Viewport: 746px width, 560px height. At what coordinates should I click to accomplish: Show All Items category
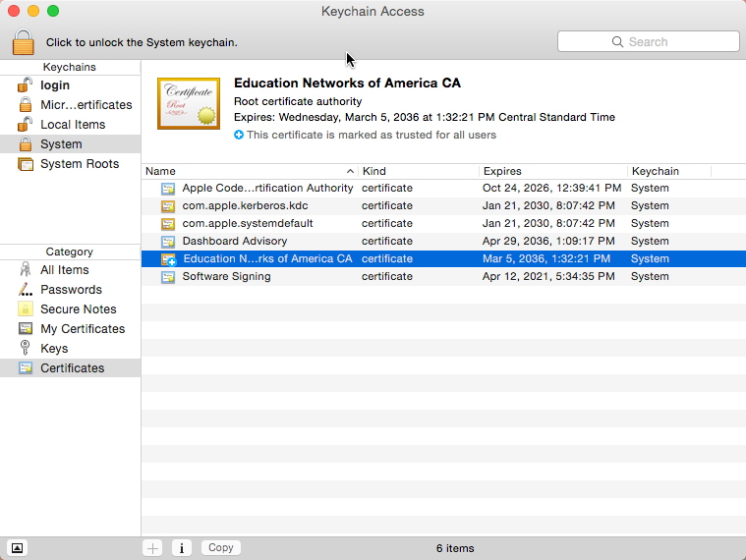click(65, 269)
